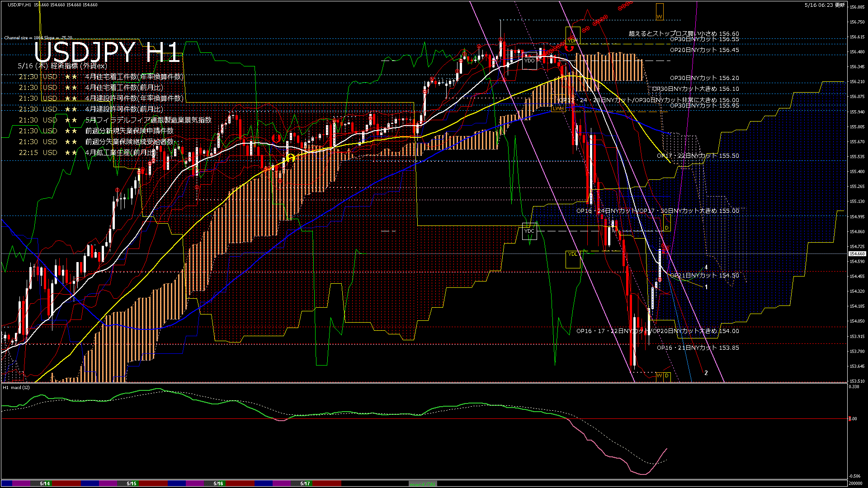The width and height of the screenshot is (868, 488).
Task: Click the 超えるとストップロス買い小さめ 156.60 label
Action: [x=684, y=33]
